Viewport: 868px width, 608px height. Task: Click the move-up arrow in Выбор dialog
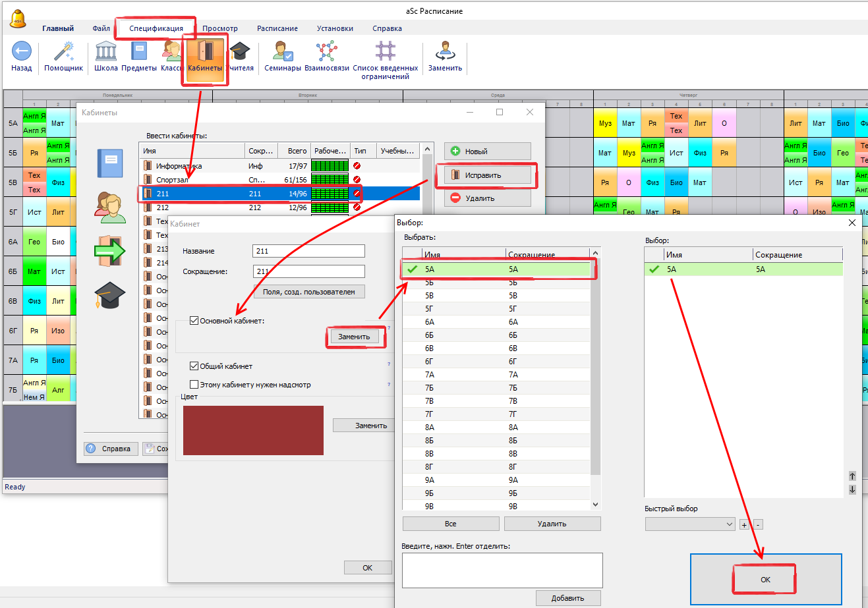[852, 476]
